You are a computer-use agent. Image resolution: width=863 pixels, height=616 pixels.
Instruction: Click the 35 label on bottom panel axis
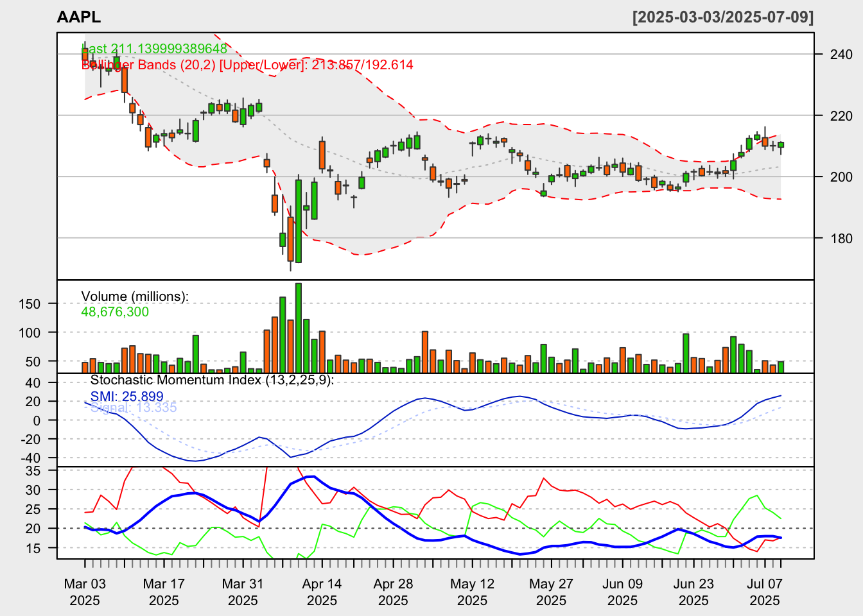[x=33, y=471]
